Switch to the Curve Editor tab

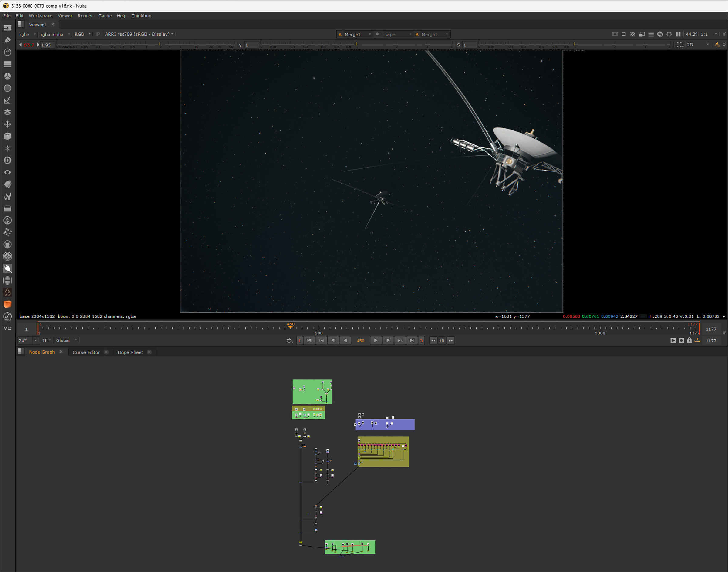(x=86, y=352)
